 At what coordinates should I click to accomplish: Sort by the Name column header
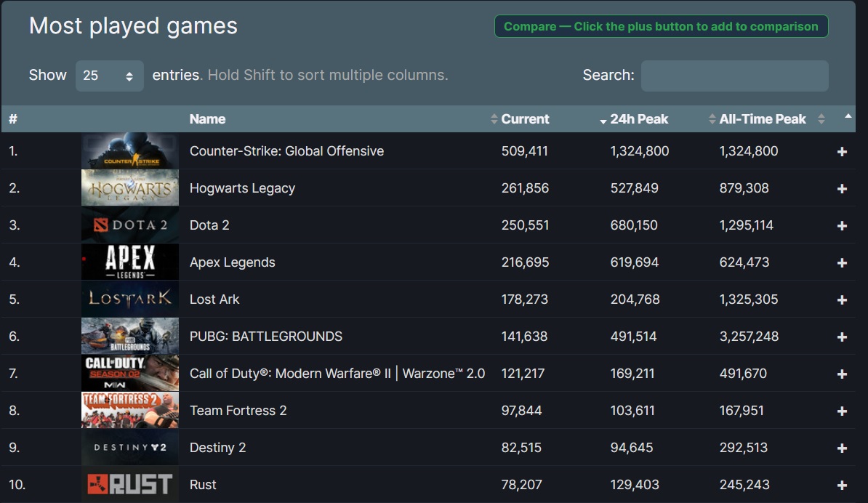pyautogui.click(x=208, y=119)
